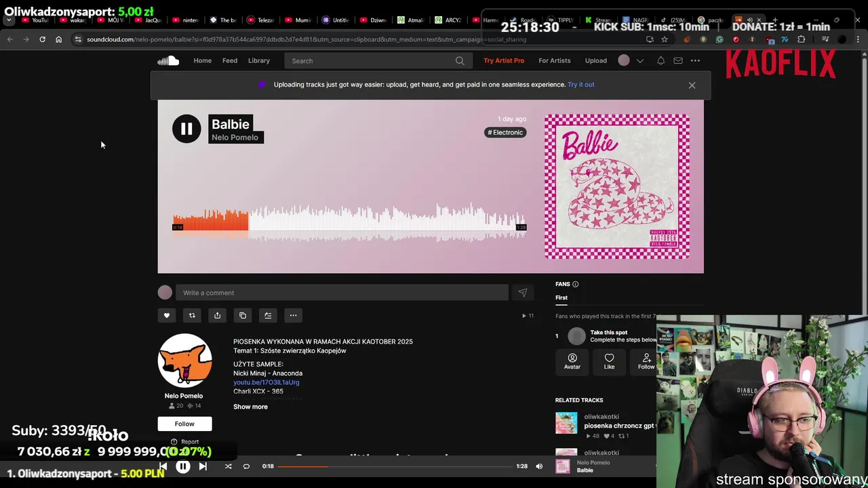Open Nelo Pomelo artist link in hero
The image size is (868, 488).
pyautogui.click(x=235, y=138)
